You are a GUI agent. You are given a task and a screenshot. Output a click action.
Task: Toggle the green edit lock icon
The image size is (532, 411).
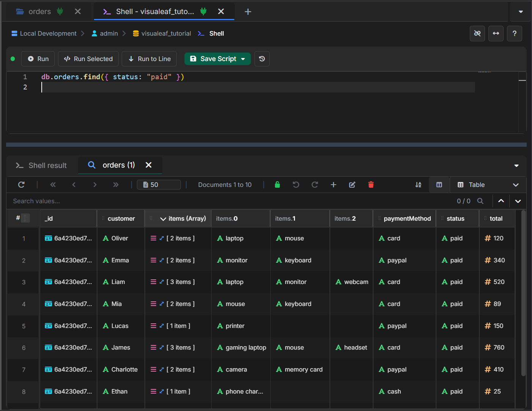tap(277, 185)
